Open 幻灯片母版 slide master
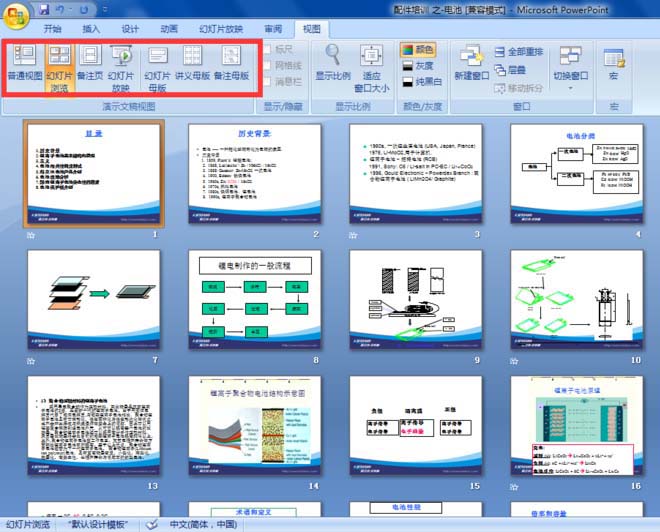 coord(157,69)
